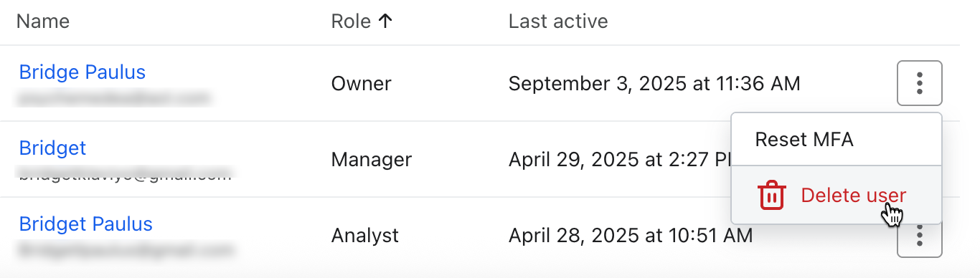Open the Bridget Paulus user profile link
The image size is (980, 278).
click(86, 224)
